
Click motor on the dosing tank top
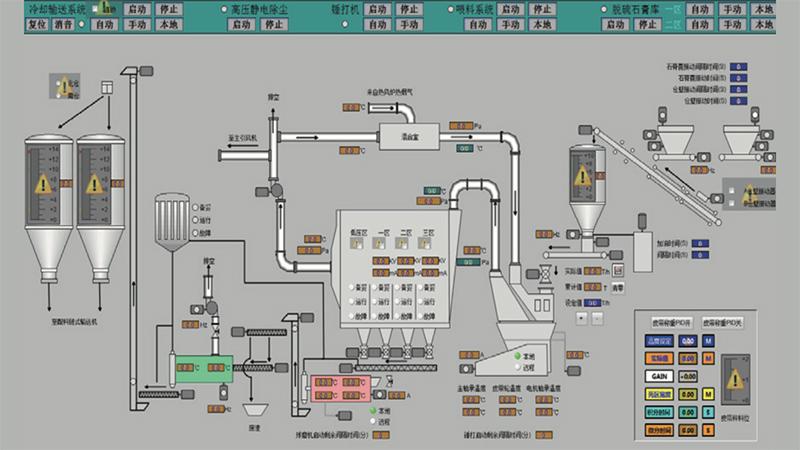coord(642,221)
